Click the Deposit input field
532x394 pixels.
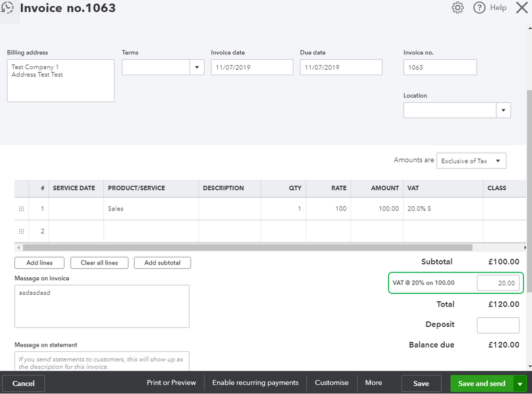click(x=497, y=325)
